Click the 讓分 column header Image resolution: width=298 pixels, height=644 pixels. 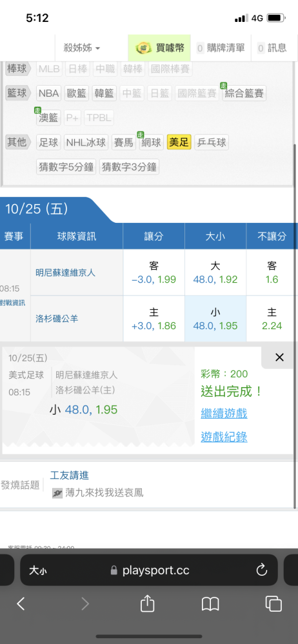tap(154, 236)
